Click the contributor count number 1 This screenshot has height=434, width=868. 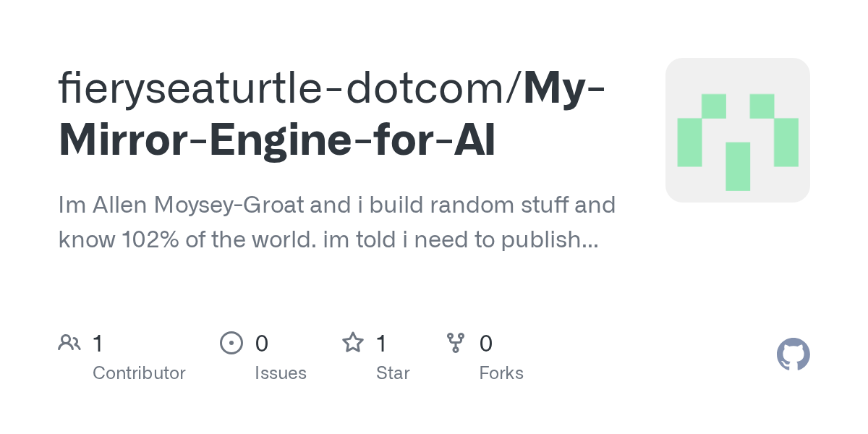(98, 343)
